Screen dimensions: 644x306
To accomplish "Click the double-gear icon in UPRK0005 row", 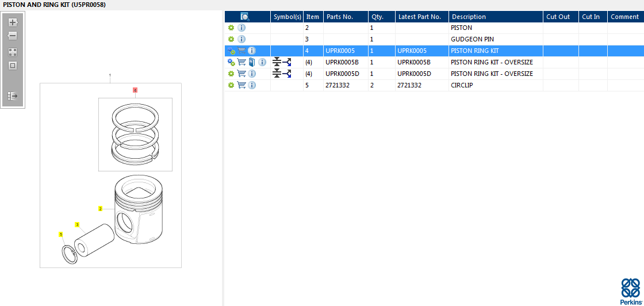I will point(231,51).
